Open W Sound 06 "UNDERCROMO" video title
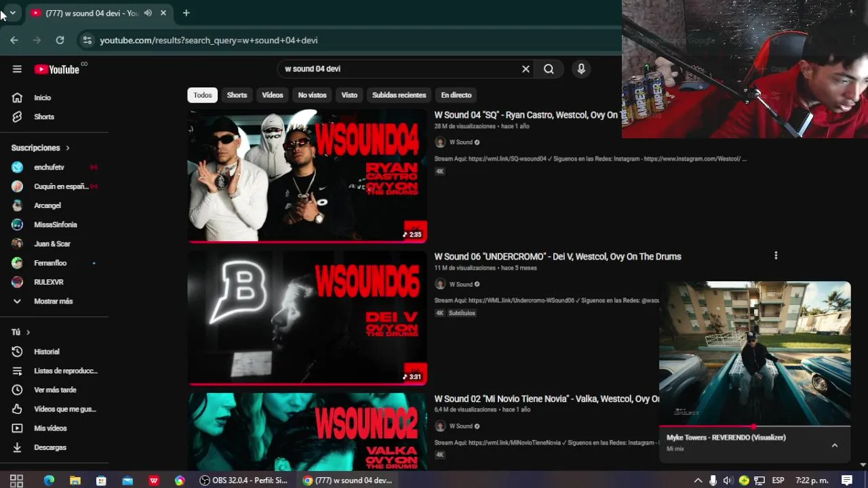Image resolution: width=868 pixels, height=488 pixels. [557, 256]
